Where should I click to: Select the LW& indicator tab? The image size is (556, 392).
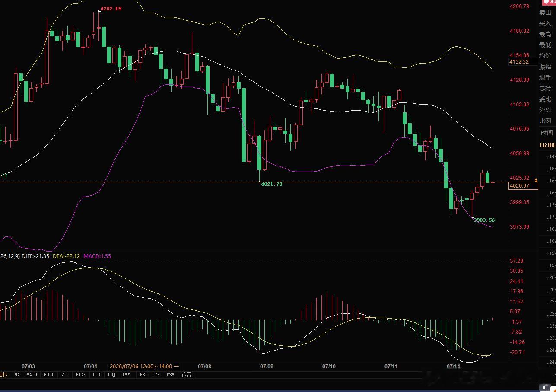(x=127, y=375)
